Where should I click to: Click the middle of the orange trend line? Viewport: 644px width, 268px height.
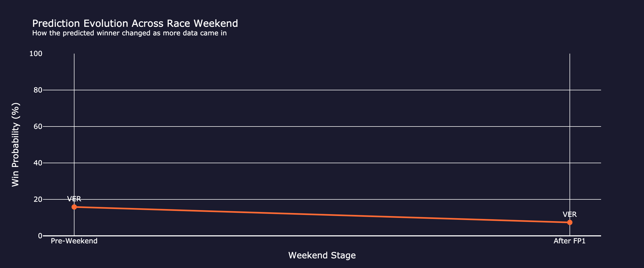pos(322,215)
